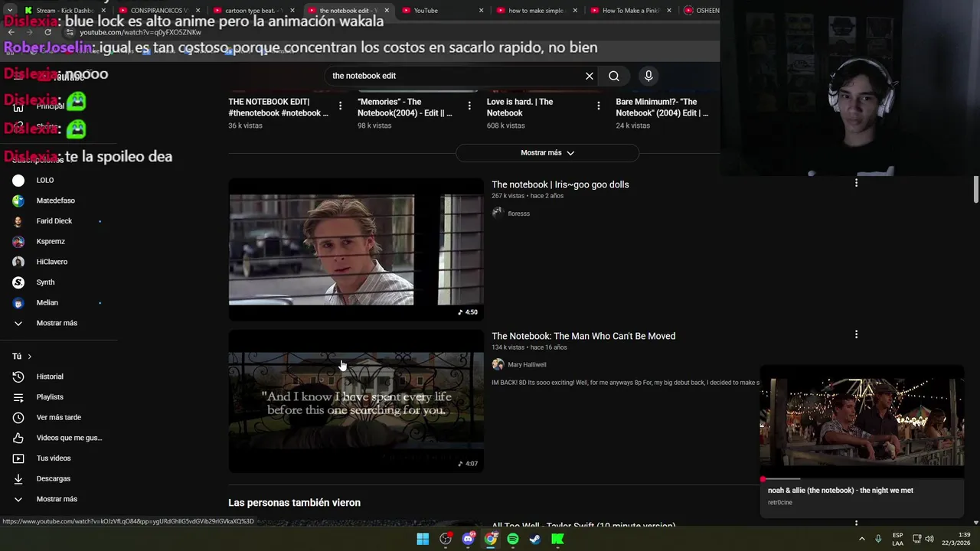
Task: Click the miniplayer video preview
Action: [x=861, y=422]
